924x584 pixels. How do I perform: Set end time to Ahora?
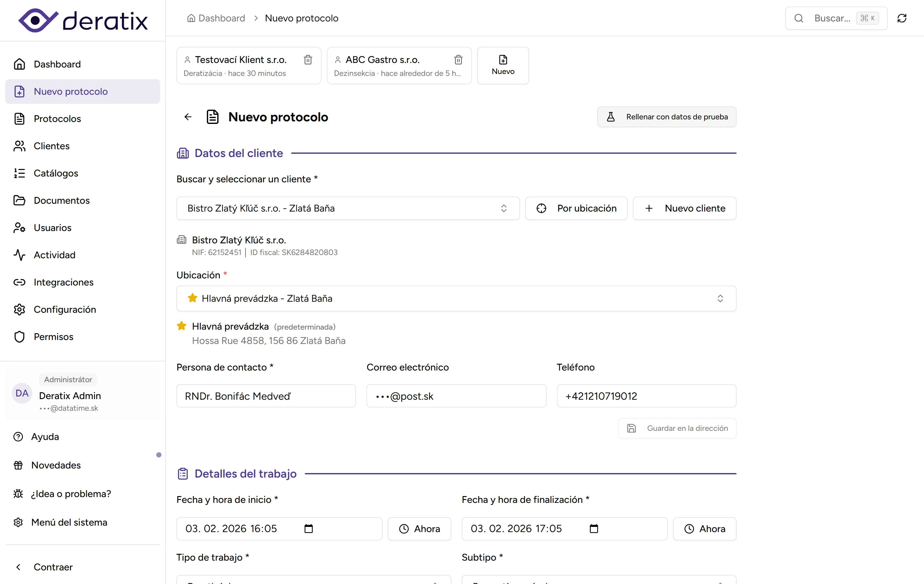pos(705,529)
